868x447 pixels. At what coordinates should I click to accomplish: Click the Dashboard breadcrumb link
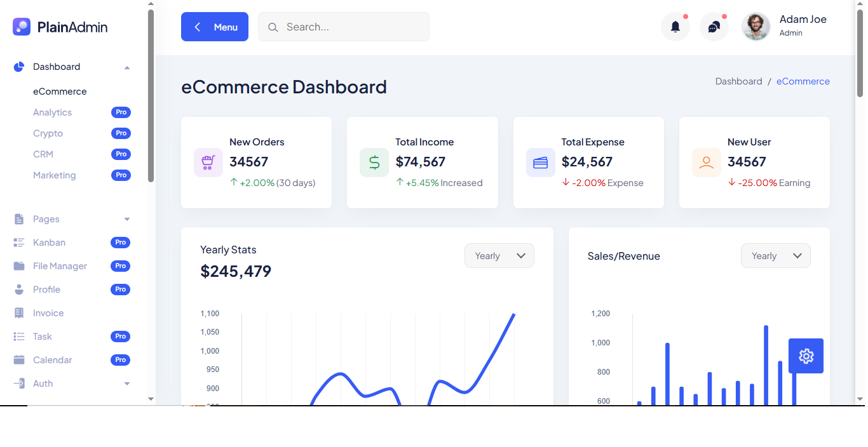738,81
